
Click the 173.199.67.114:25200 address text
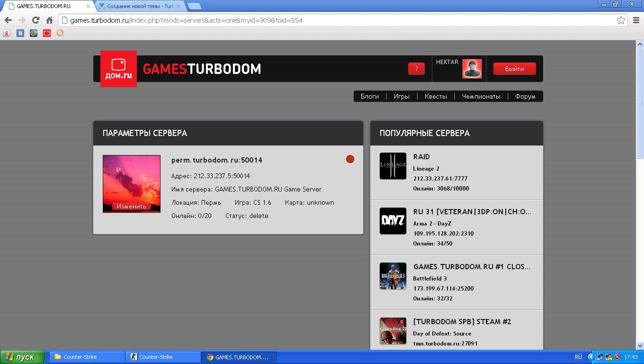443,289
